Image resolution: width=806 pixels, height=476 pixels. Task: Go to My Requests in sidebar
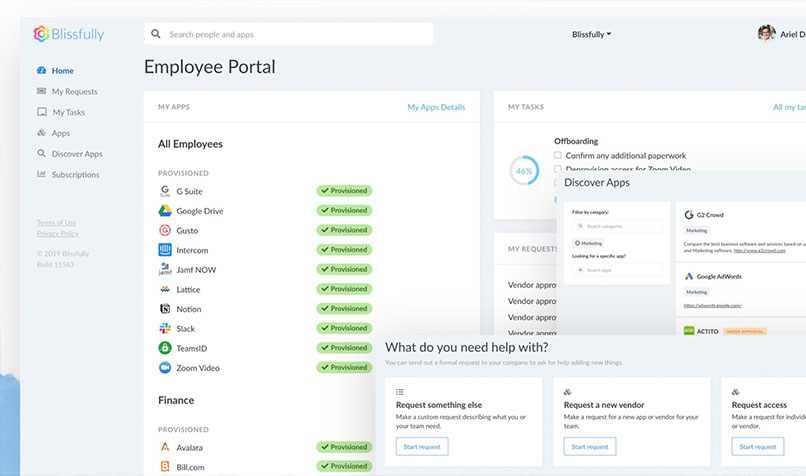click(x=74, y=92)
